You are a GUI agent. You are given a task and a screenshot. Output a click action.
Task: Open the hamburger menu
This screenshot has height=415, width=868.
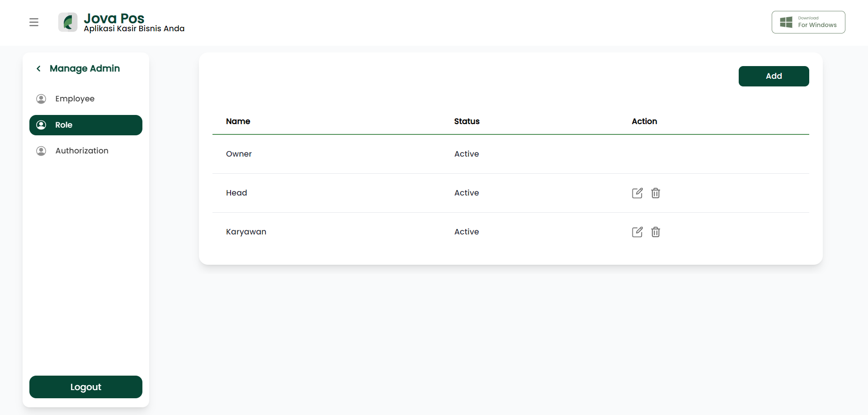(x=34, y=22)
